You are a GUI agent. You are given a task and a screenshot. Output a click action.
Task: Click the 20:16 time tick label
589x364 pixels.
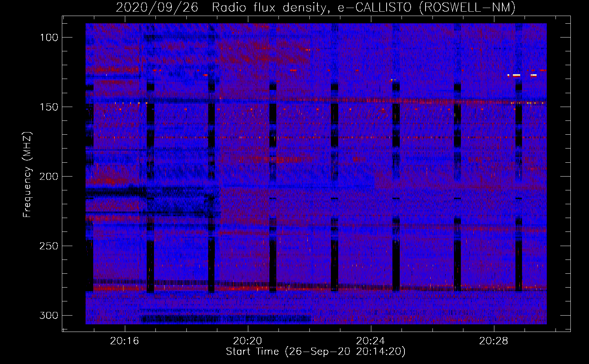coord(124,341)
